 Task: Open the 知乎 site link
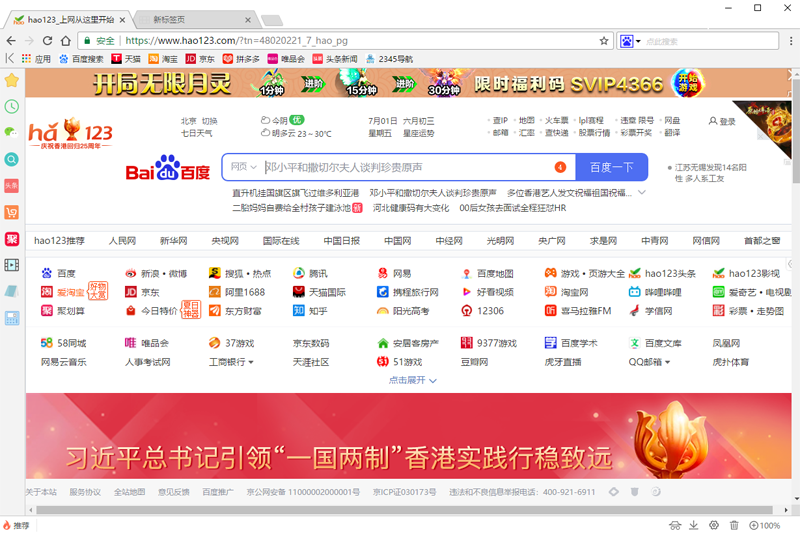[310, 311]
